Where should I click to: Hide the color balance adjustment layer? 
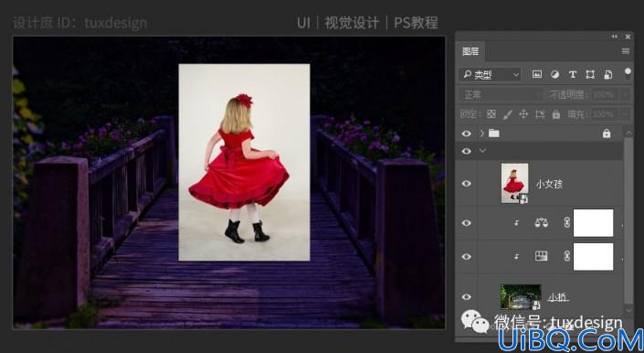point(466,223)
